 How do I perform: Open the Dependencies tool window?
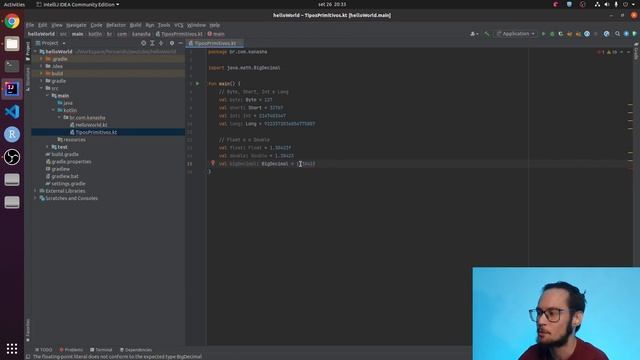136,350
